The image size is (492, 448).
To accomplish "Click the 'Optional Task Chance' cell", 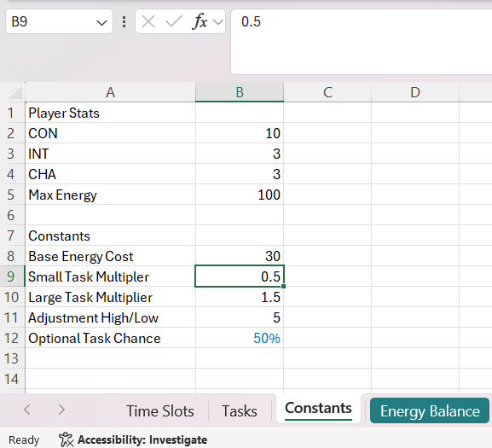I will coord(111,338).
